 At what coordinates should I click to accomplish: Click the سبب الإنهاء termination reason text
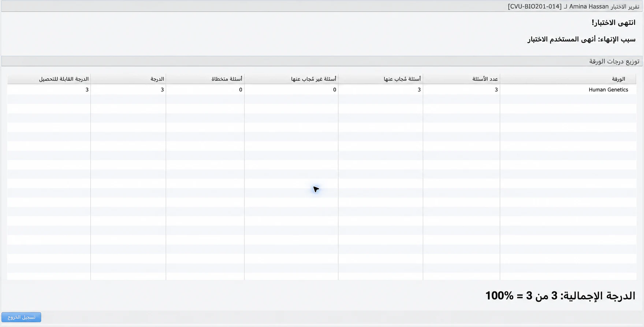tap(581, 39)
